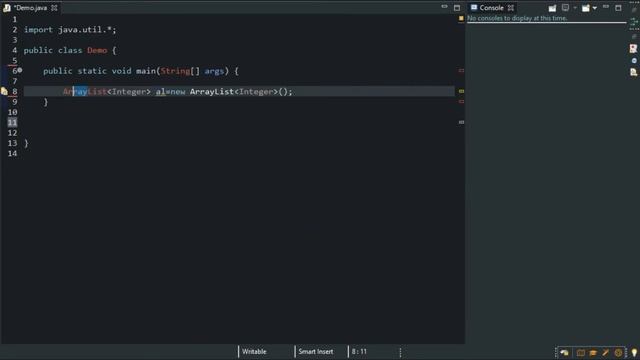640x360 pixels.
Task: Click the red document icon in right sidebar
Action: [x=633, y=49]
